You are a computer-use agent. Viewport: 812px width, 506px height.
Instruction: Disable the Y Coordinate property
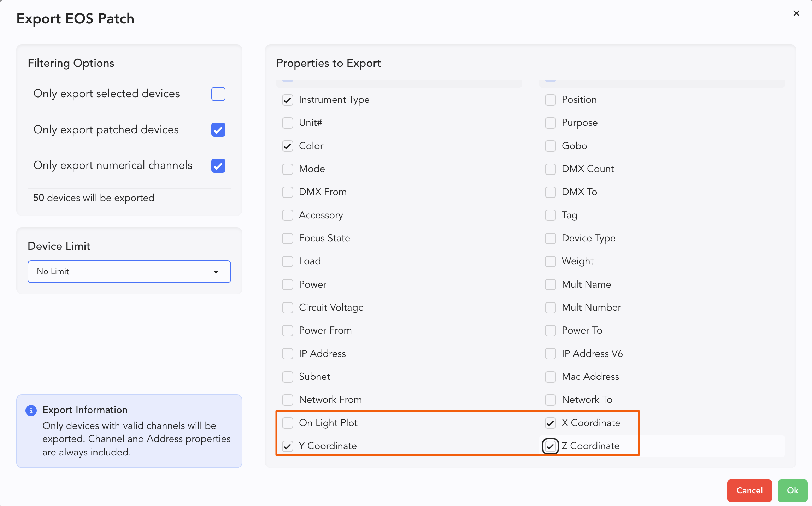coord(288,446)
